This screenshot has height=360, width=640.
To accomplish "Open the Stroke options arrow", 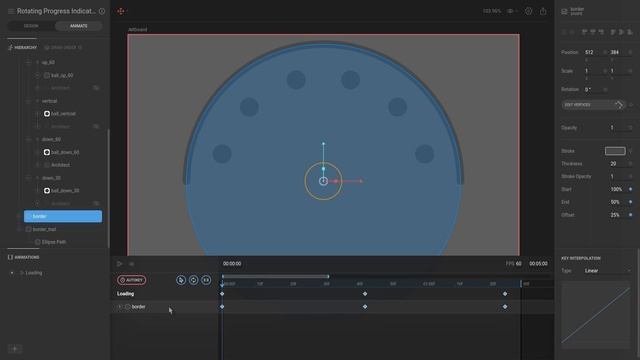I will click(x=630, y=151).
